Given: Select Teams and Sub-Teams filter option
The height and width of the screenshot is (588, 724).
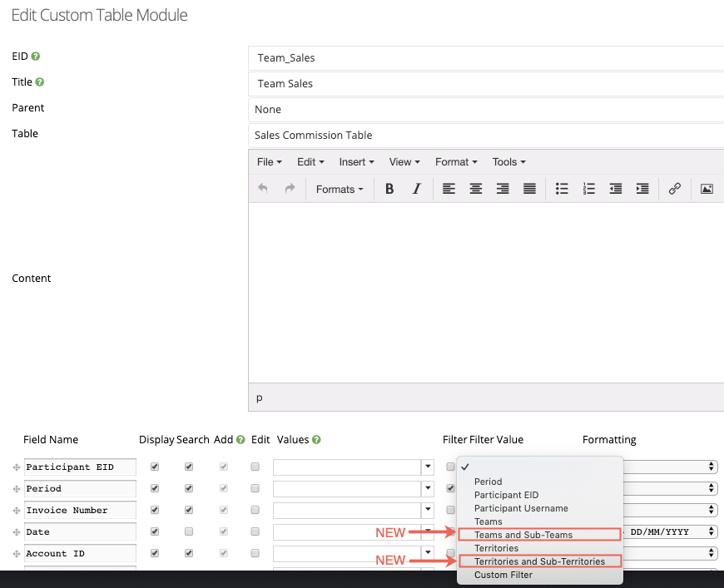Looking at the screenshot, I should tap(540, 535).
